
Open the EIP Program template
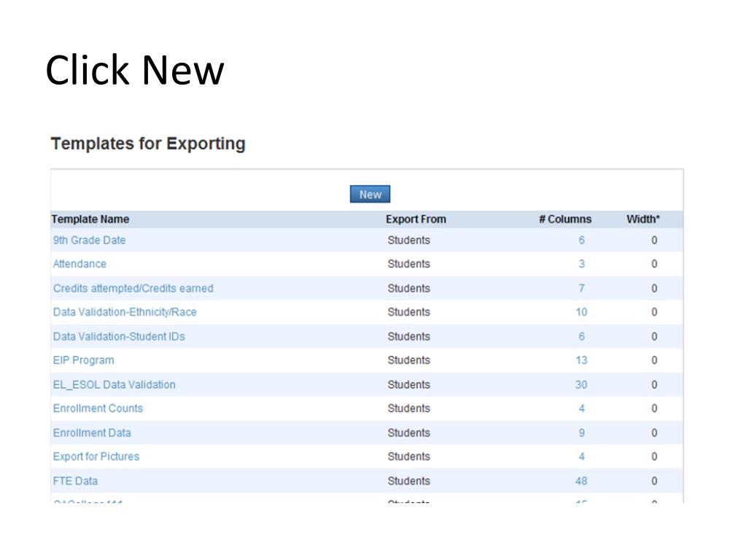83,360
